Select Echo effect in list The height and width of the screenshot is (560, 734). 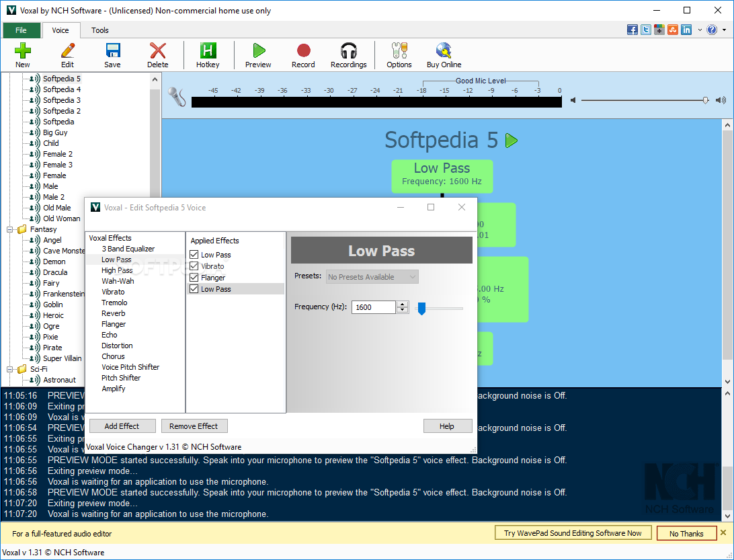tap(110, 335)
